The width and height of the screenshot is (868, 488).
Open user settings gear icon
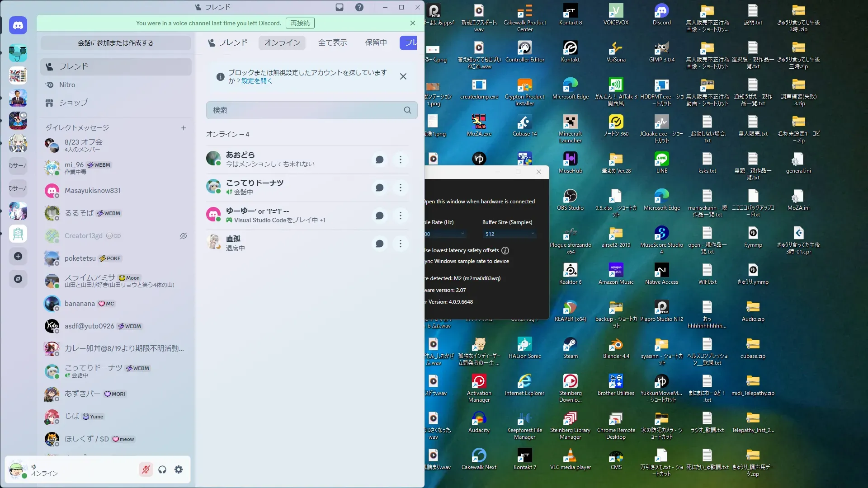point(179,469)
